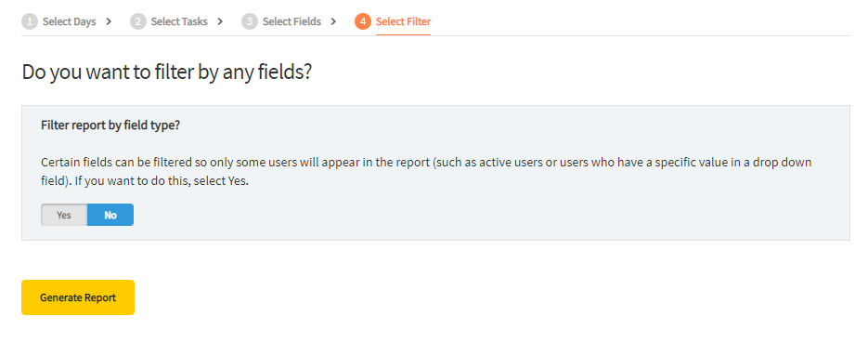Viewport: 868px width, 343px height.
Task: Click the description text about certain fields
Action: coord(426,172)
